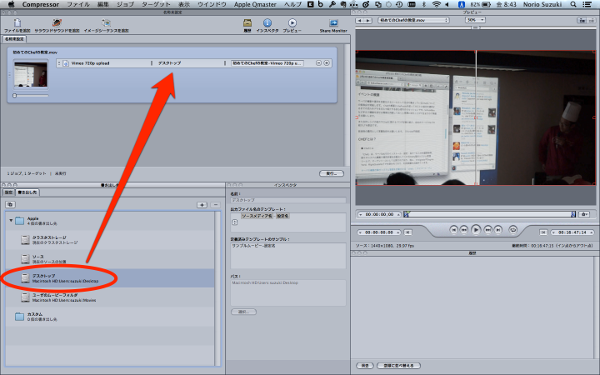Click the Apple destinations folder icon
The height and width of the screenshot is (375, 600).
[x=19, y=221]
